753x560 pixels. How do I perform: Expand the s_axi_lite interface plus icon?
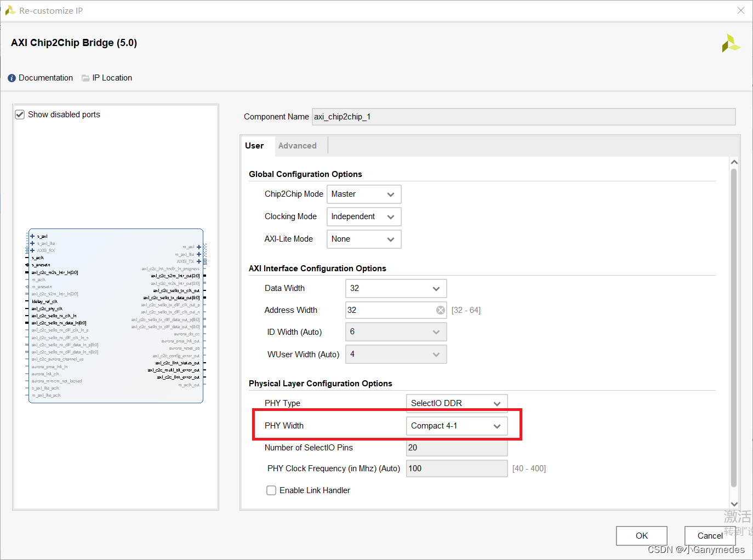(32, 243)
